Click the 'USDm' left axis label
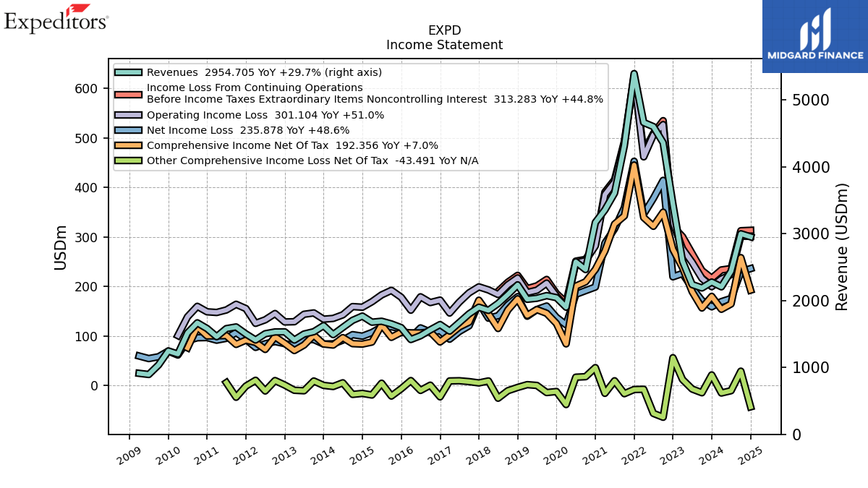This screenshot has height=488, width=868. [61, 248]
